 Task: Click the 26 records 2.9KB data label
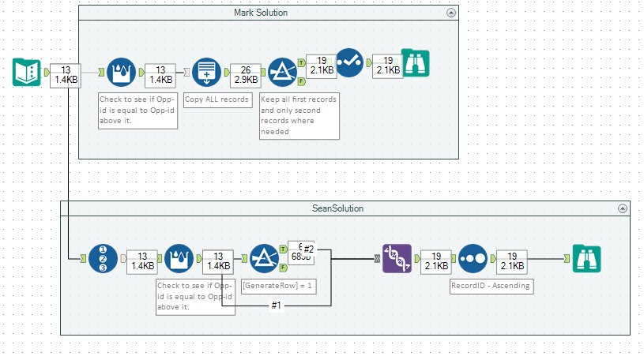(246, 76)
